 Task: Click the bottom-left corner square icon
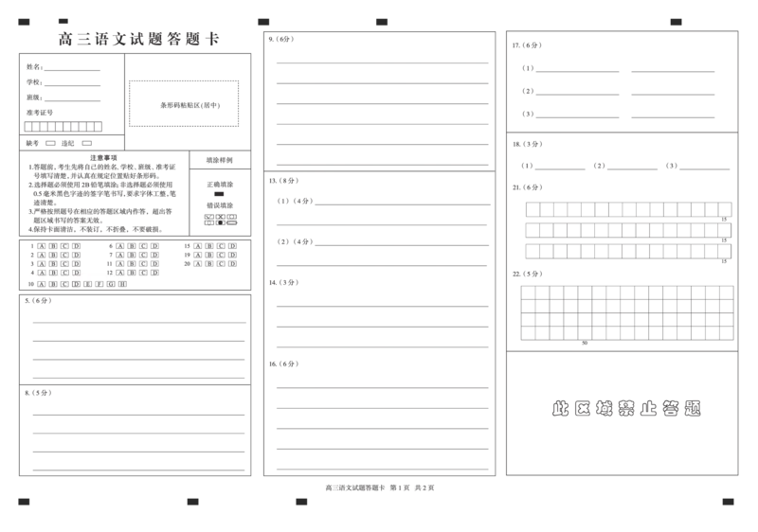(x=23, y=499)
